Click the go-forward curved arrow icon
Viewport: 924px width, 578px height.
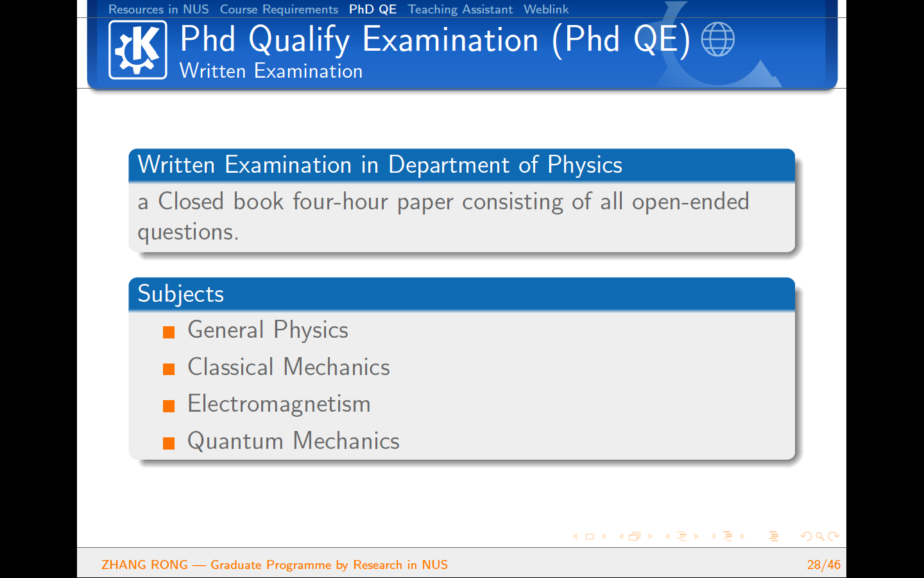834,536
